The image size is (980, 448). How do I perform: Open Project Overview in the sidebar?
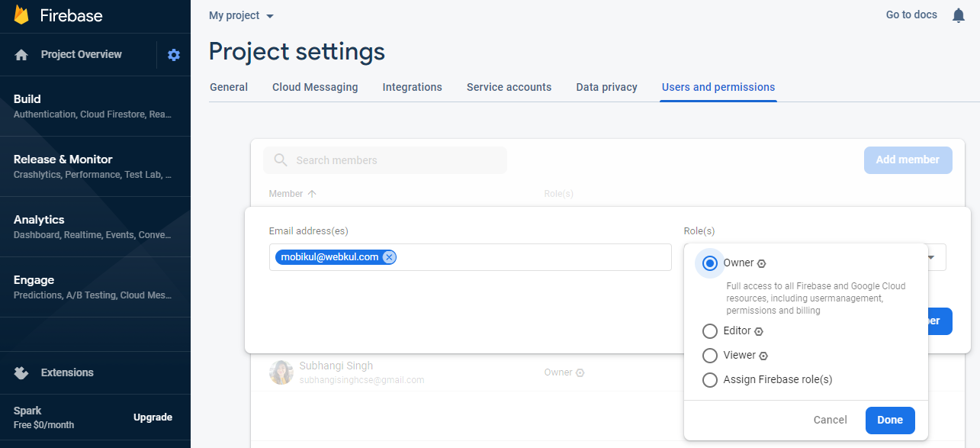click(82, 55)
